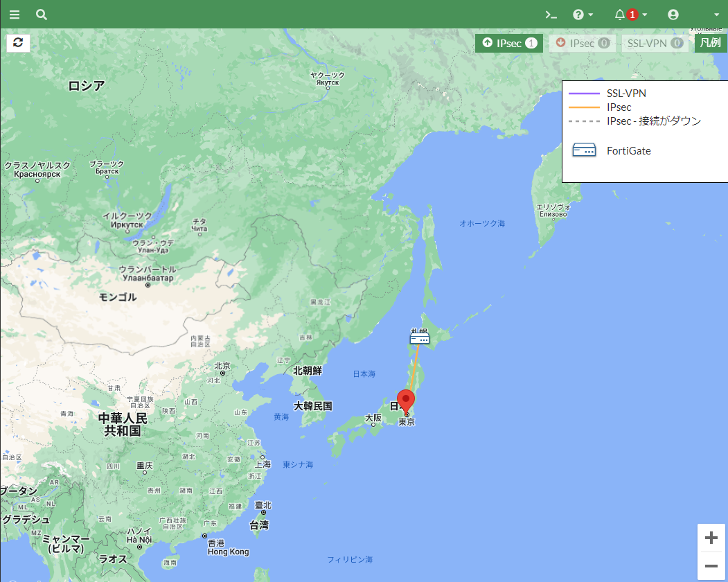
Task: Click the 'フィリピン海' sea label
Action: tap(350, 560)
